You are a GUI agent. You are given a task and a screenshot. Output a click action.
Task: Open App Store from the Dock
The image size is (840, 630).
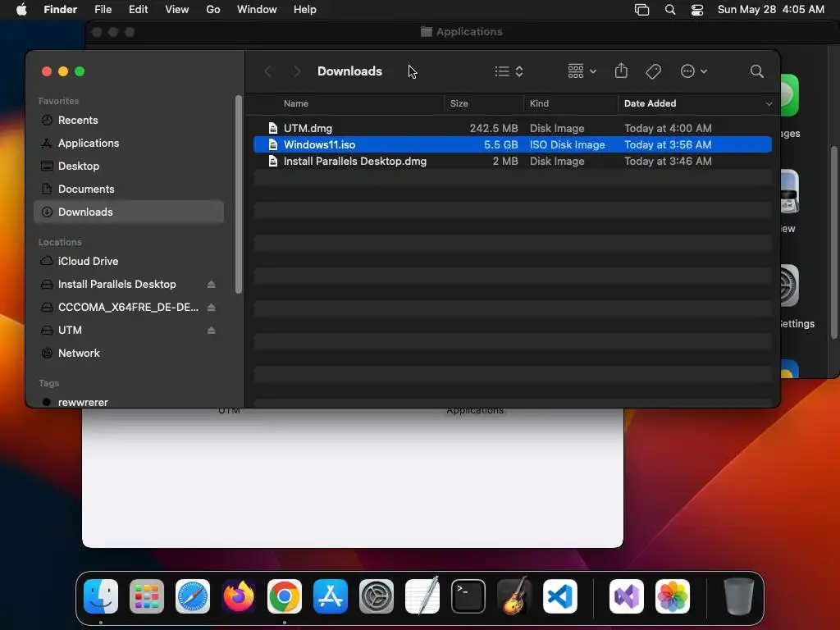(x=331, y=596)
